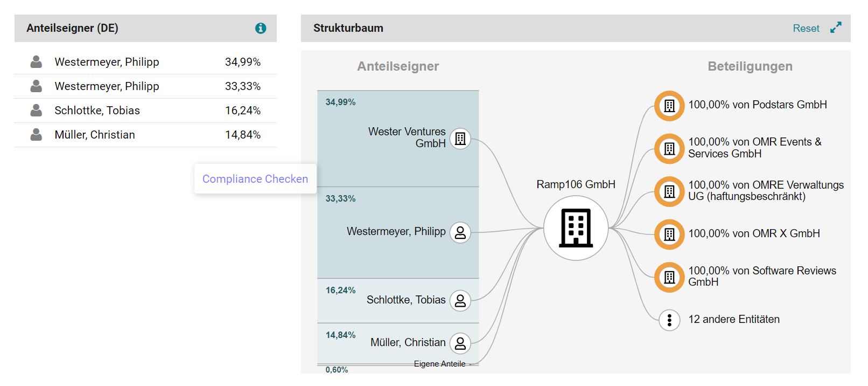The height and width of the screenshot is (386, 868).
Task: Open the Podstars GmbH orange company icon
Action: click(x=669, y=106)
